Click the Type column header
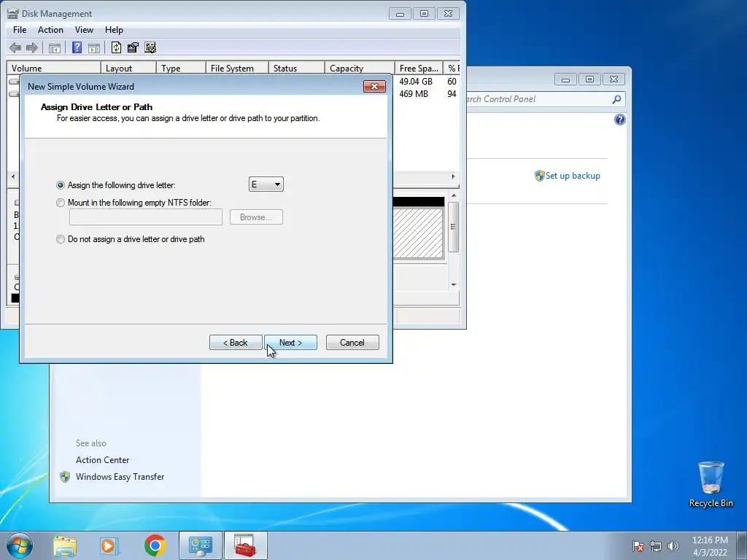The width and height of the screenshot is (747, 560). [181, 68]
